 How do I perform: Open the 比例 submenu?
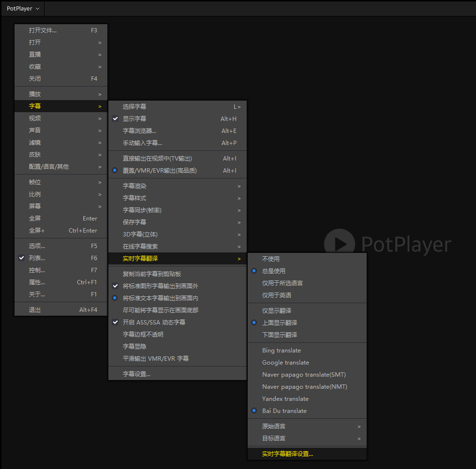tap(61, 194)
